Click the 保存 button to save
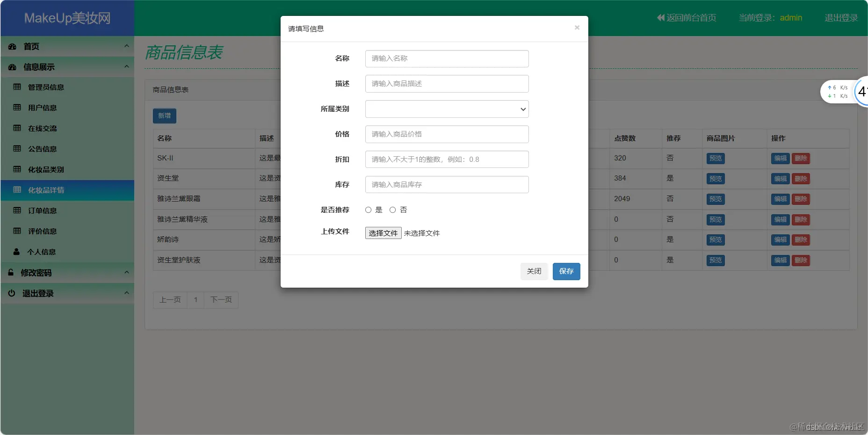The image size is (868, 435). coord(566,271)
